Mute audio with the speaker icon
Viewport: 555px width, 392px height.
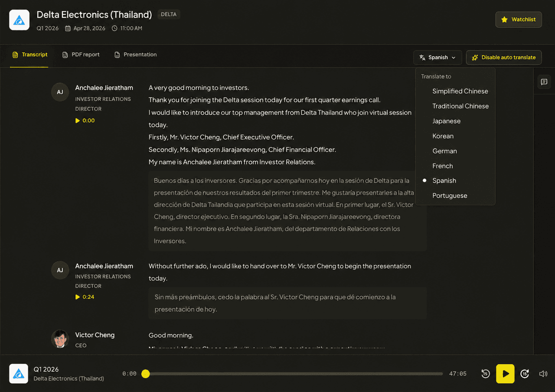[543, 374]
